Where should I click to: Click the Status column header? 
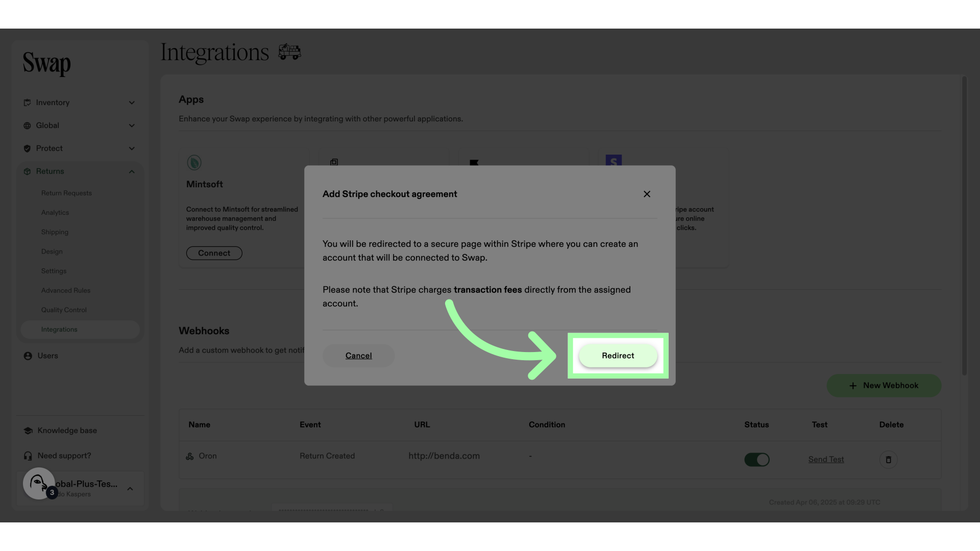[756, 424]
